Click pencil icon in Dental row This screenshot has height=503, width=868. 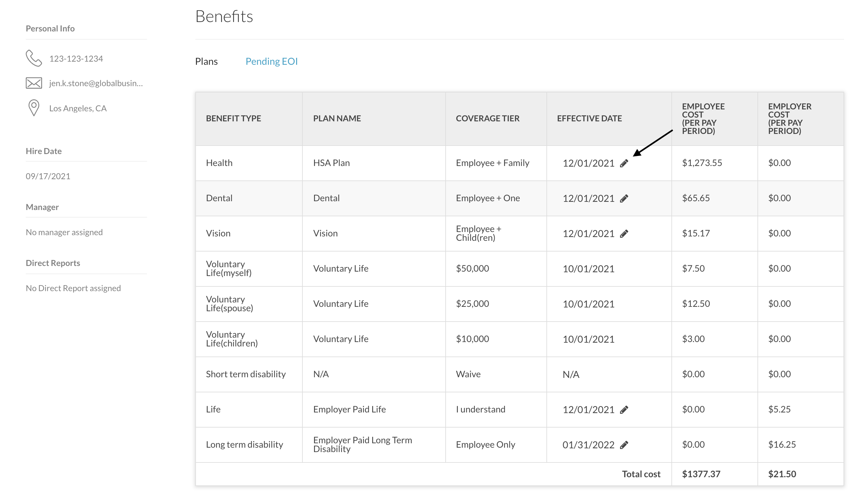[624, 199]
